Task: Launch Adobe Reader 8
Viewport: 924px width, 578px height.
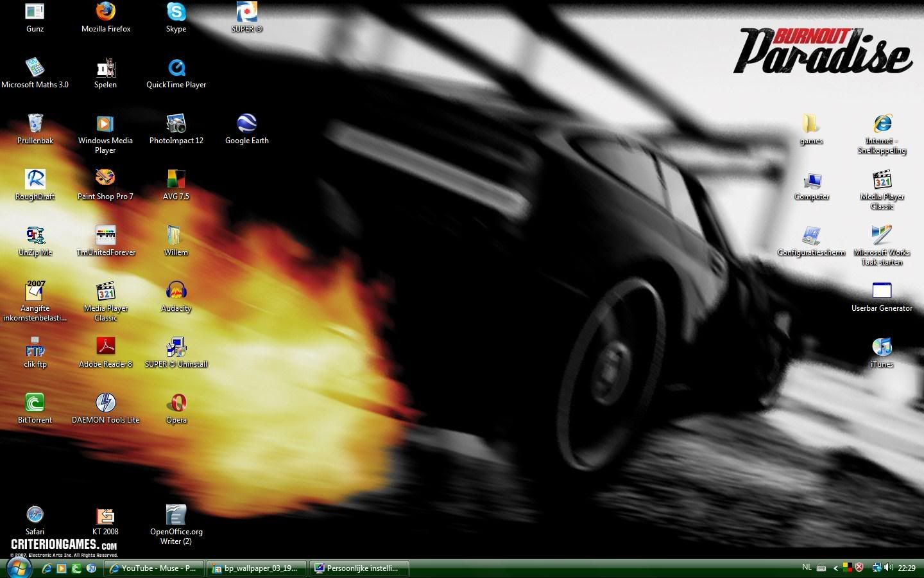Action: coord(105,353)
